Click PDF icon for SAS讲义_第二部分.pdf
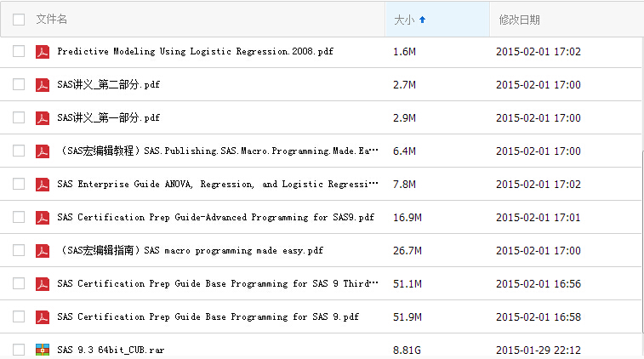 click(43, 85)
